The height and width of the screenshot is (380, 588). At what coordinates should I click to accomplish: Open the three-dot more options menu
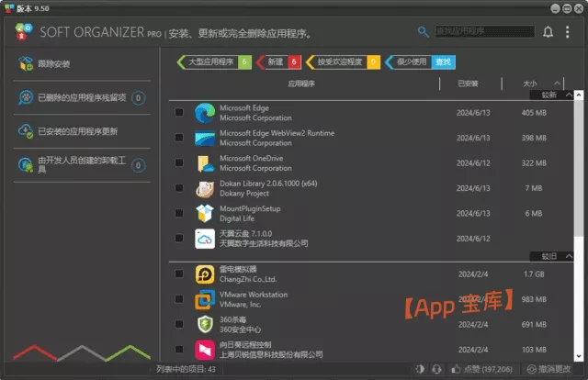[x=568, y=32]
